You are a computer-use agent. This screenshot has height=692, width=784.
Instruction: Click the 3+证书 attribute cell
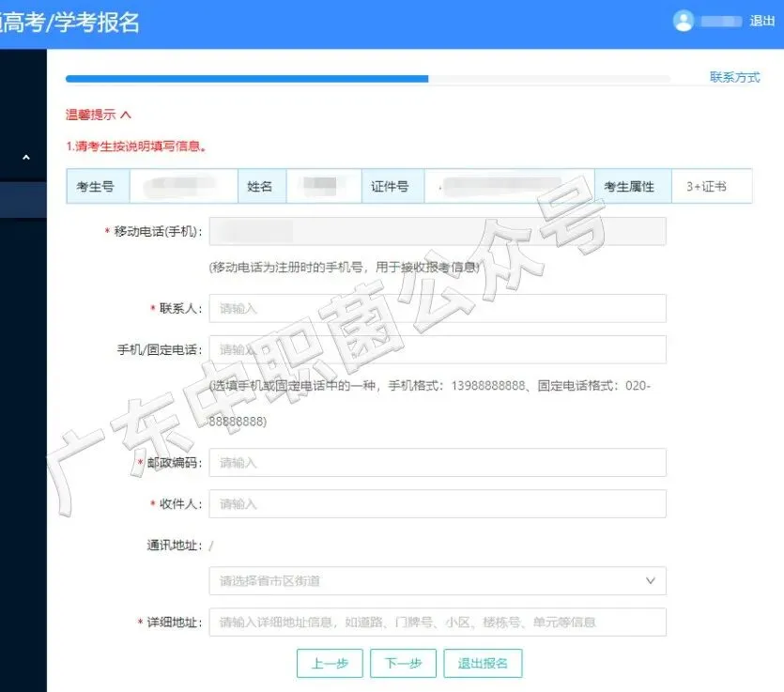coord(712,187)
